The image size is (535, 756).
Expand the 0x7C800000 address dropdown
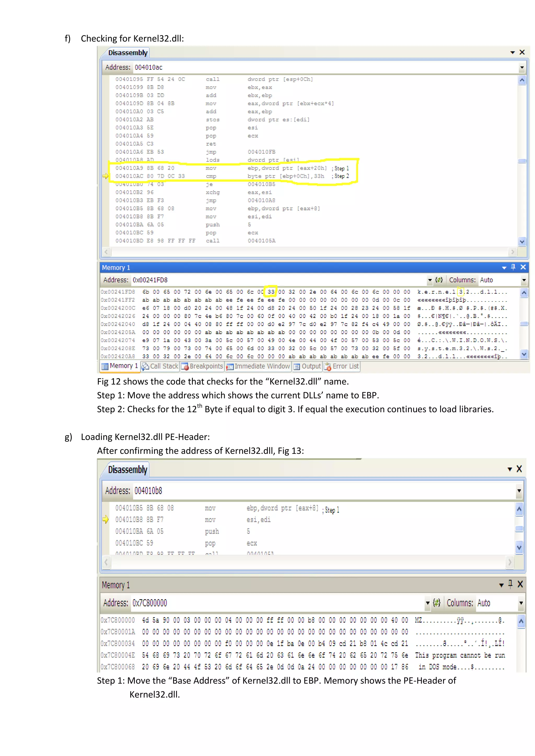click(x=428, y=603)
